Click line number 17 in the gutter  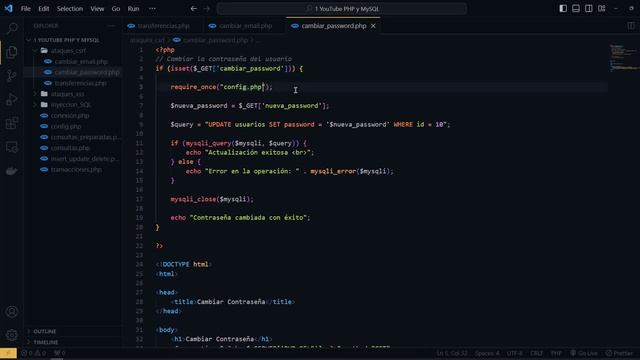tap(140, 199)
